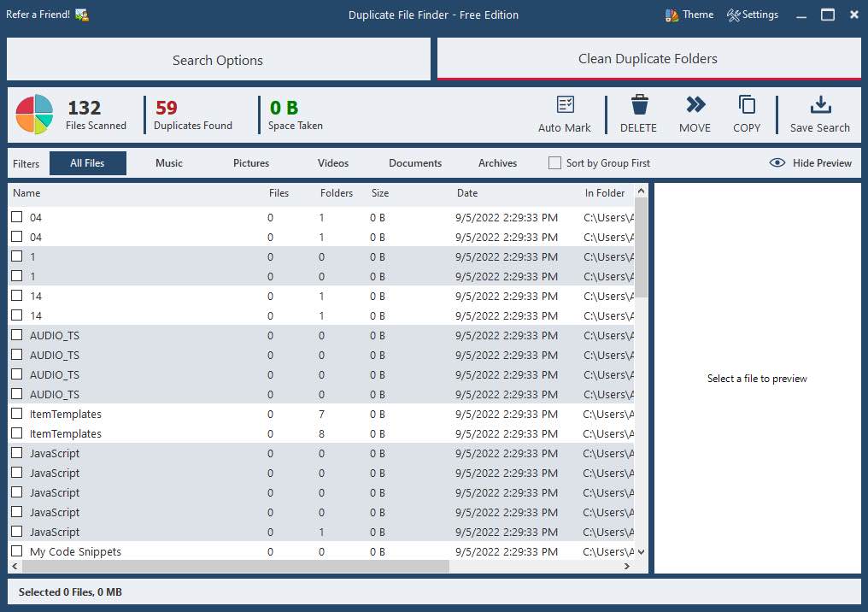This screenshot has width=868, height=612.
Task: Click the 0 B Space Taken value
Action: click(x=284, y=108)
